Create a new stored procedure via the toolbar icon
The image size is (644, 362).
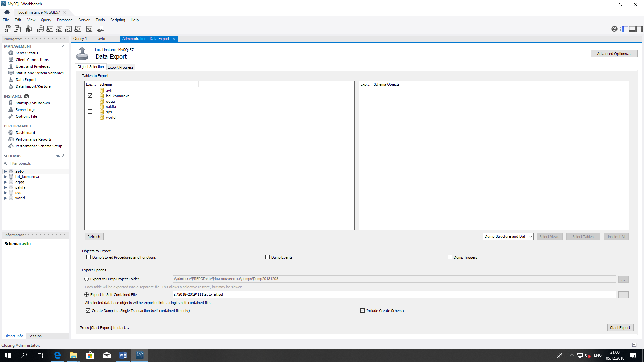click(68, 29)
